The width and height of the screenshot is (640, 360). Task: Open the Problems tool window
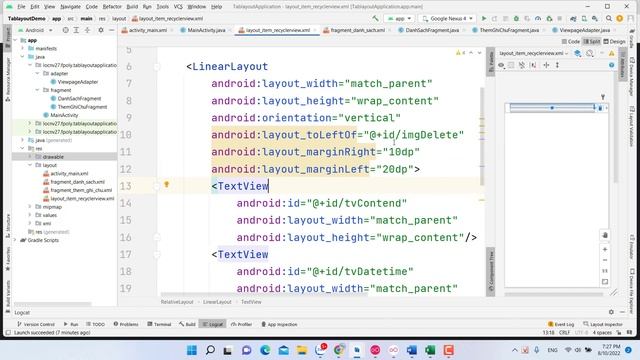point(126,324)
